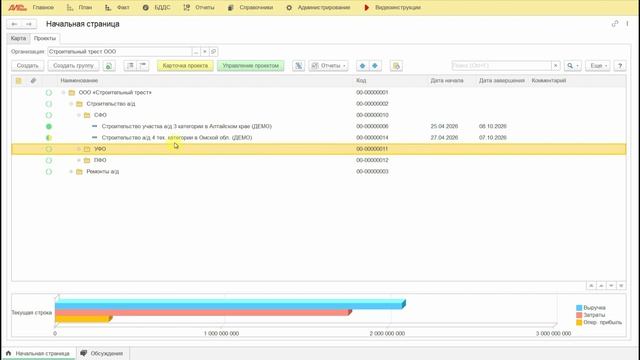Open the Обсуждения bottom tab
Screen dimensions: 640x360
[102, 353]
